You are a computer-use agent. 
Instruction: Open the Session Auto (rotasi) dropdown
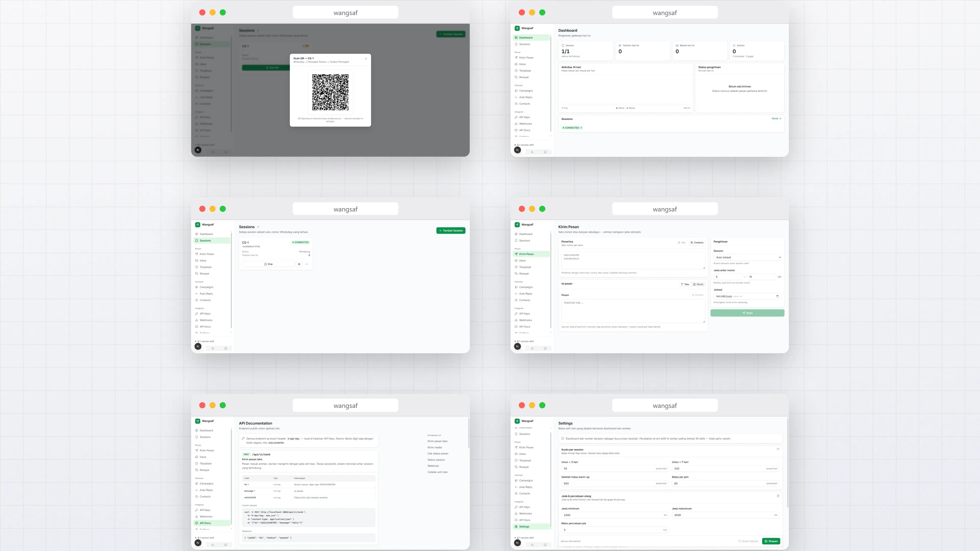tap(748, 257)
